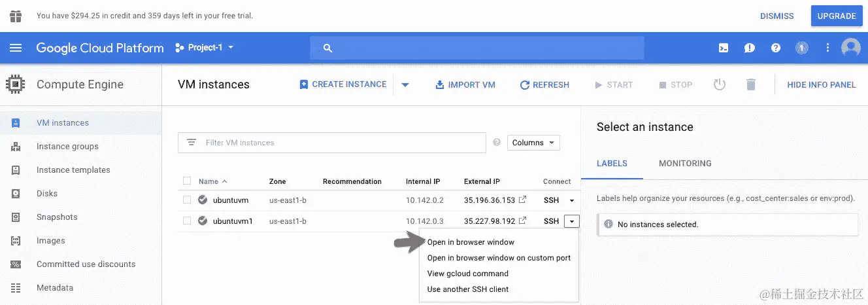Click the Snapshots sidebar icon
This screenshot has height=305, width=868.
[16, 217]
